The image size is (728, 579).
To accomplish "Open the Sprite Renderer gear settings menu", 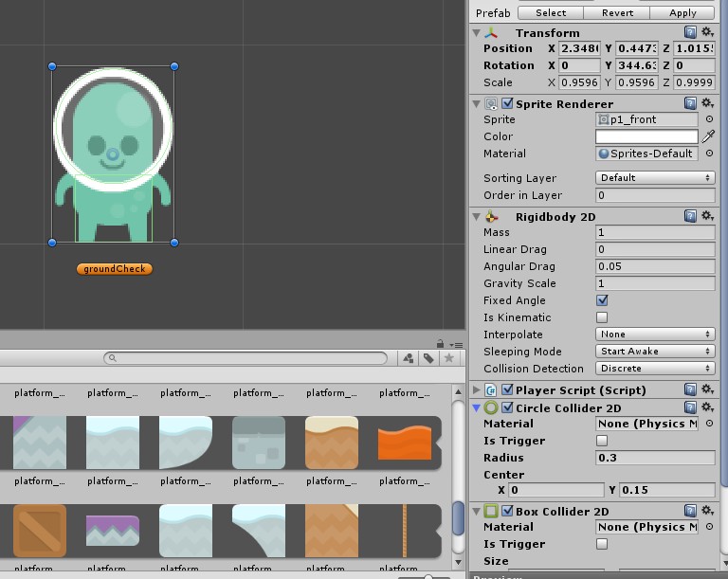I will coord(708,103).
